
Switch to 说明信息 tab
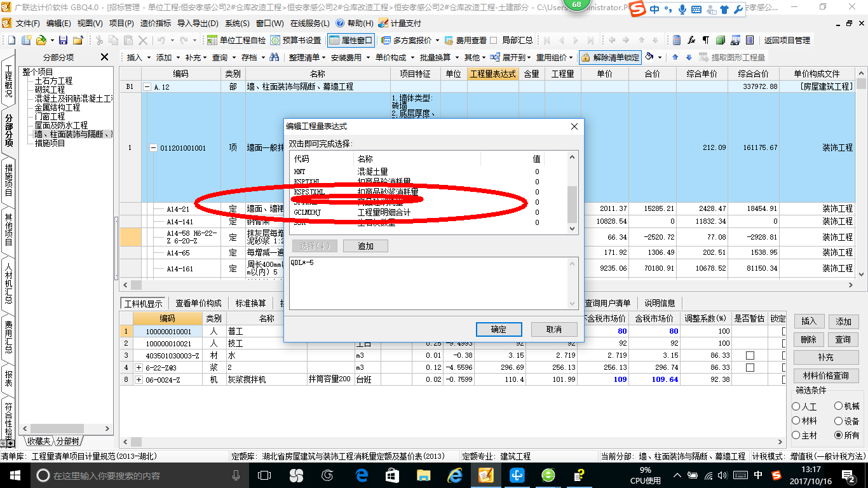click(660, 303)
